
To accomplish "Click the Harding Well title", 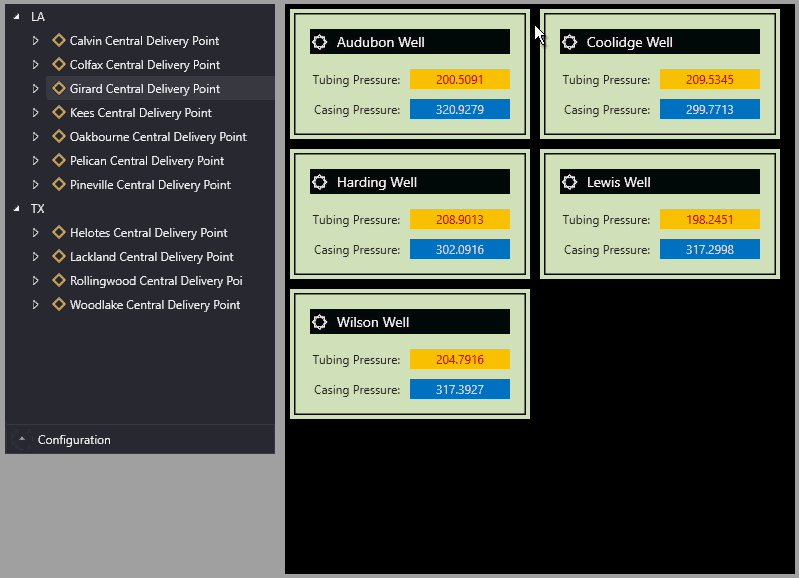I will 377,182.
